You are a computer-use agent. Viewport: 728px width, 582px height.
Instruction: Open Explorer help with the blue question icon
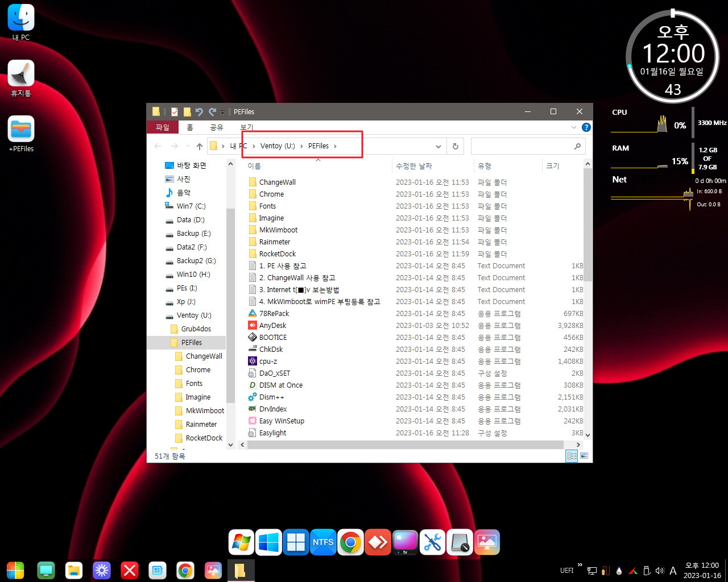[x=586, y=127]
